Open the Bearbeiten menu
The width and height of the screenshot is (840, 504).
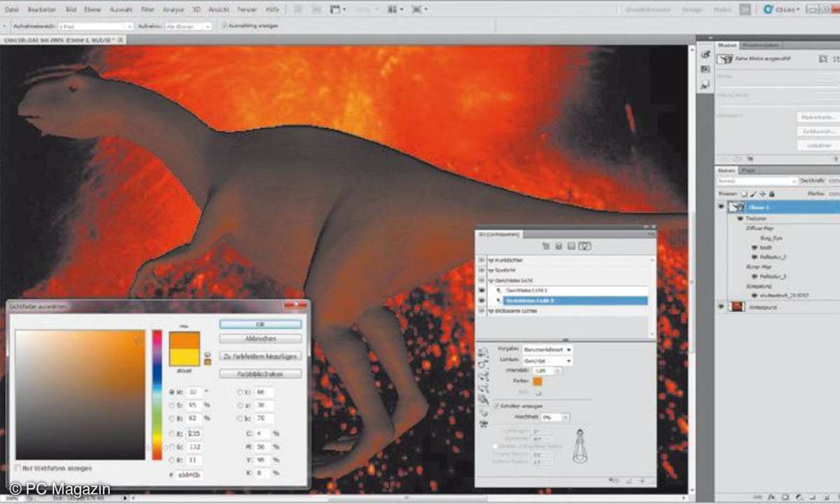[41, 10]
